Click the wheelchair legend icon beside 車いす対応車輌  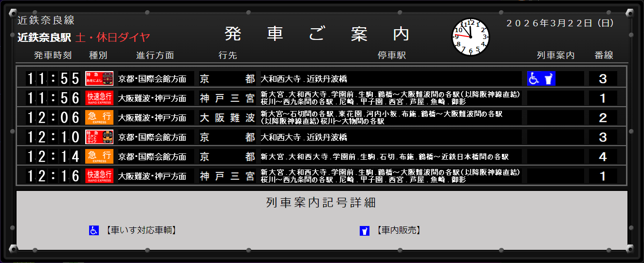93,230
